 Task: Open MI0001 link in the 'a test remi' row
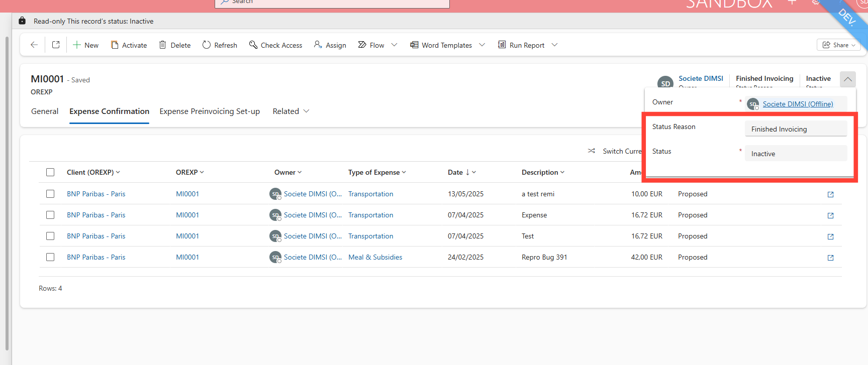(187, 194)
